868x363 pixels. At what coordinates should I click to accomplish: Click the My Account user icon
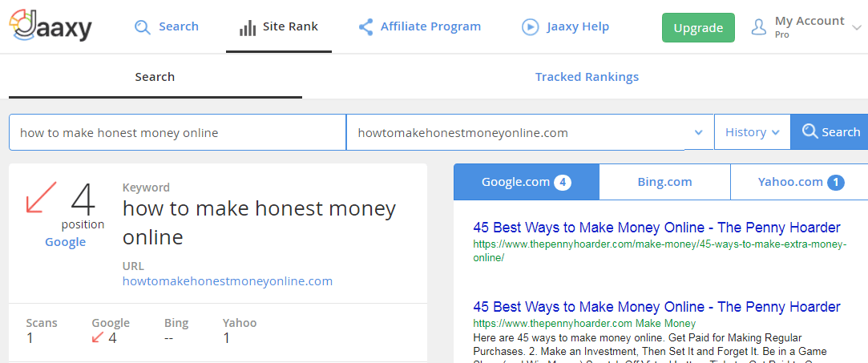pyautogui.click(x=759, y=27)
